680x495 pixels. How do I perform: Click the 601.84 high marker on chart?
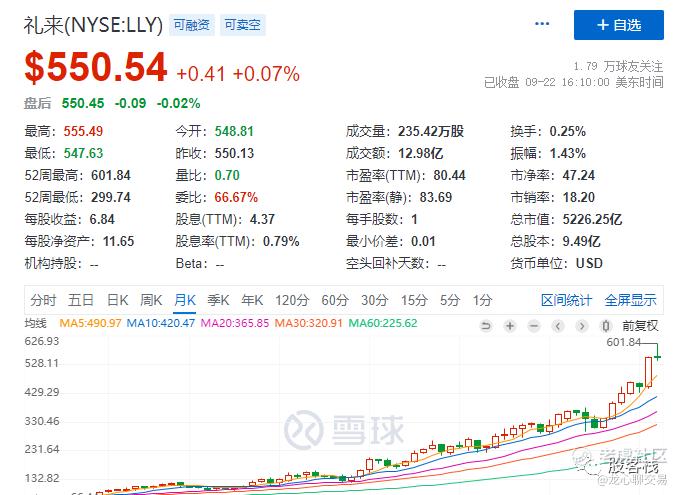coord(624,342)
